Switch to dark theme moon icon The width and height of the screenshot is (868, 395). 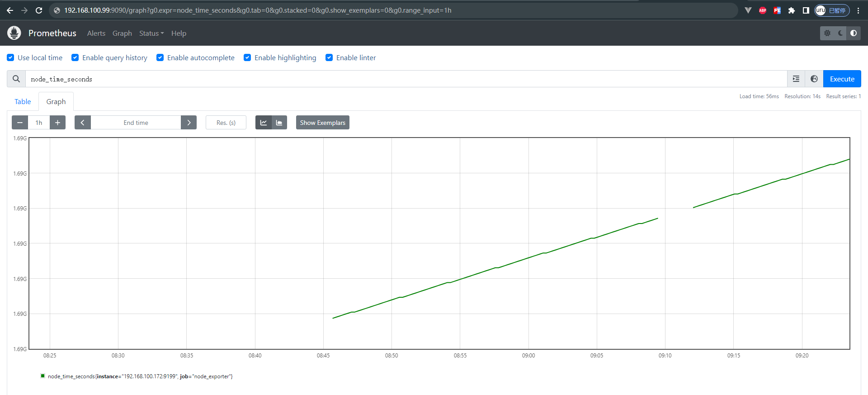coord(840,33)
